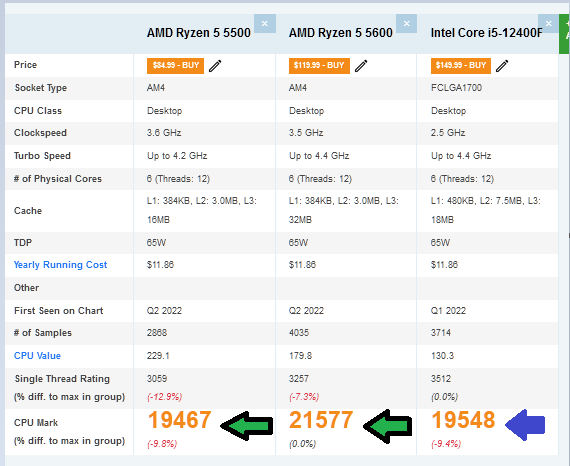Viewport: 570px width, 466px height.
Task: Edit price pencil icon for Ryzen 5 5500
Action: pos(215,66)
